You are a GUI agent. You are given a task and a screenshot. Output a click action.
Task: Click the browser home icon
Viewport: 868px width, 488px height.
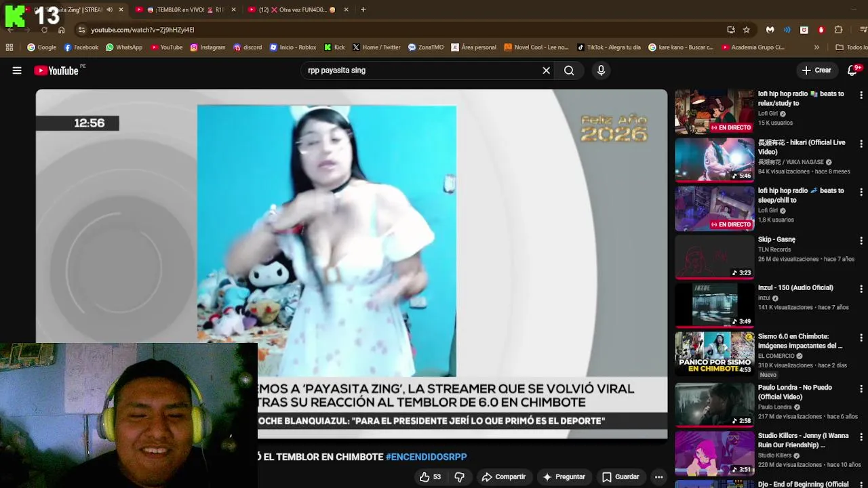click(62, 30)
